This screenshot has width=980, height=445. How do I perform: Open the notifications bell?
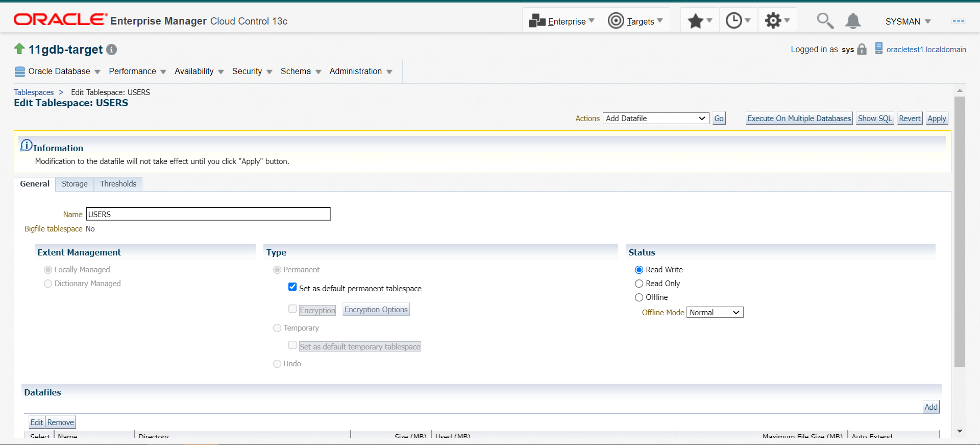pyautogui.click(x=853, y=21)
